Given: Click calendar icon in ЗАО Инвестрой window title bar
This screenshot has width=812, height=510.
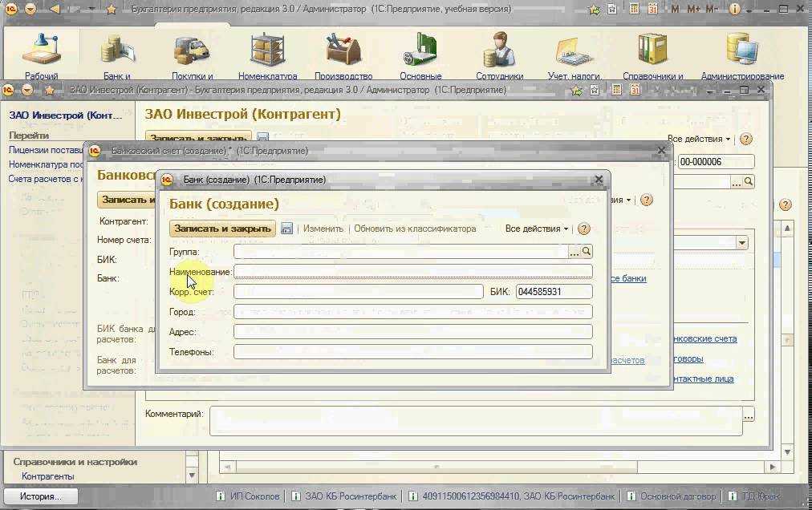Looking at the screenshot, I should 635,90.
